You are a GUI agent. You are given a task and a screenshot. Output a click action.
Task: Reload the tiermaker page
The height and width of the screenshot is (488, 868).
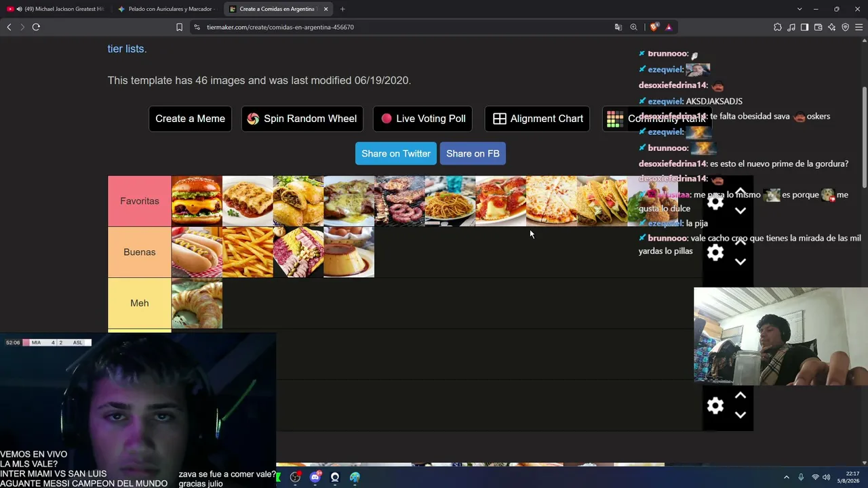point(36,27)
